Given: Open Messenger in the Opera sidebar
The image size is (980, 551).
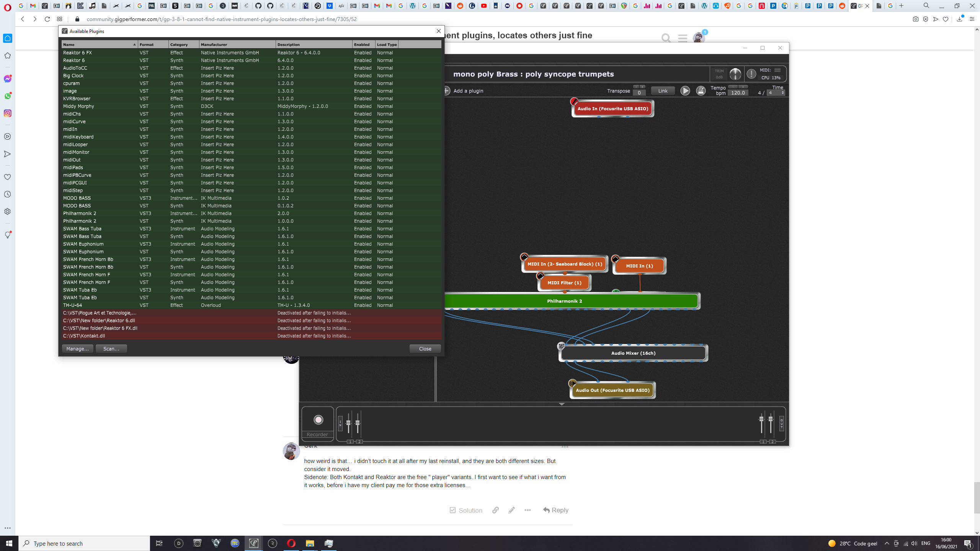Looking at the screenshot, I should 8,79.
